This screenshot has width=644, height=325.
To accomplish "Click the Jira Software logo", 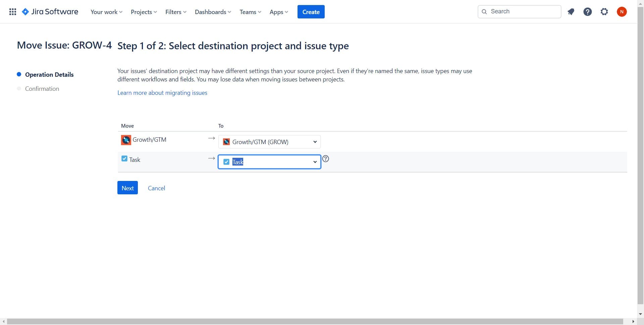I will (x=50, y=11).
